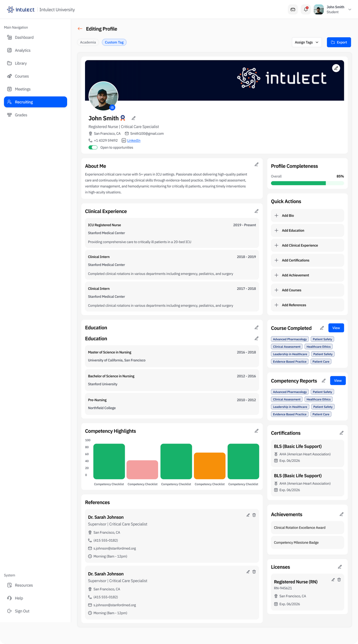The width and height of the screenshot is (358, 644).
Task: Edit the Clinical Experience section
Action: coord(257,211)
